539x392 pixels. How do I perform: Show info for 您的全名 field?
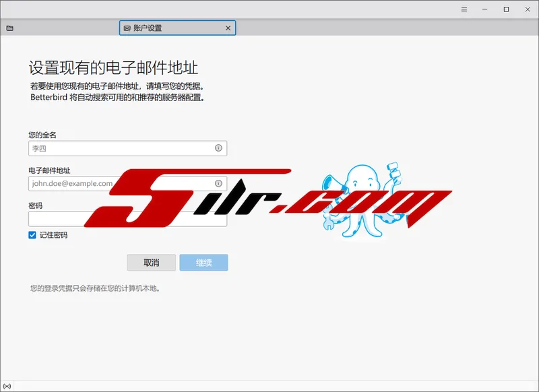coord(218,148)
